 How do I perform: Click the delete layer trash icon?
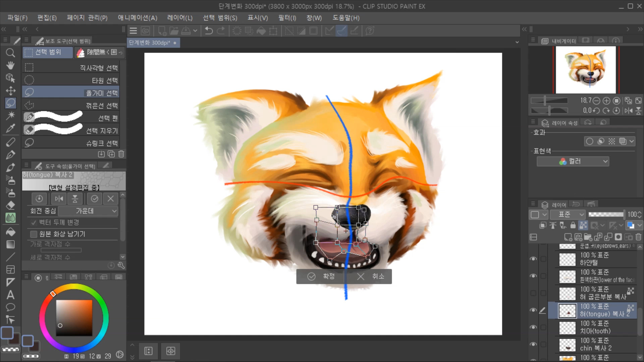coord(638,237)
